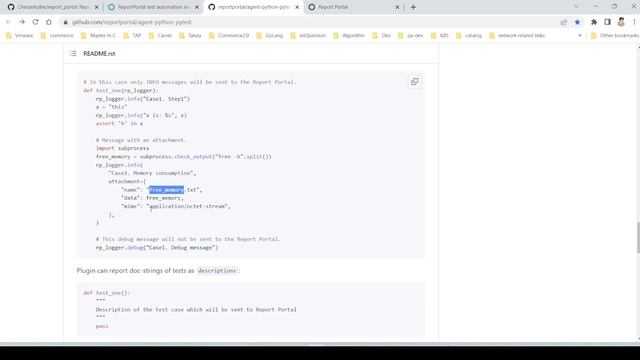This screenshot has height=360, width=640.
Task: Toggle bookmark star for page
Action: (577, 22)
